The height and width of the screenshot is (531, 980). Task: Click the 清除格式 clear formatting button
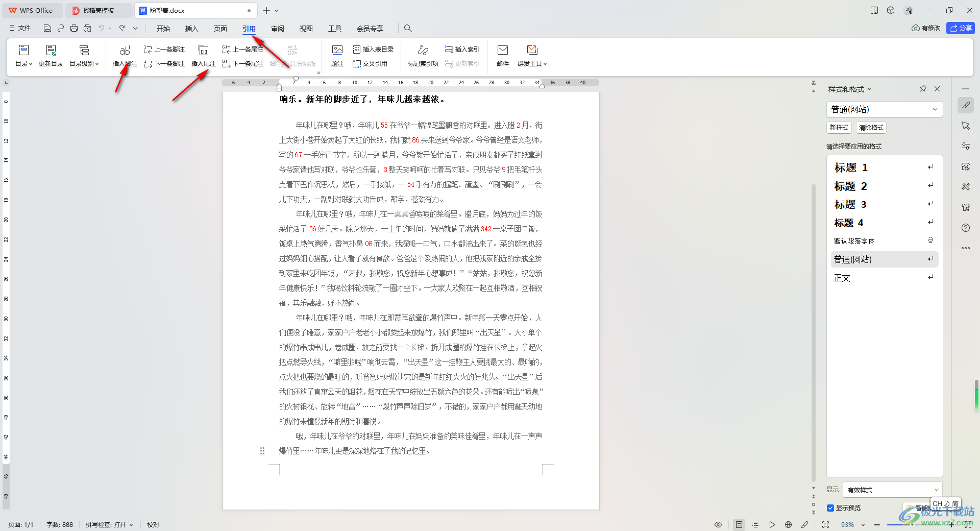tap(871, 128)
